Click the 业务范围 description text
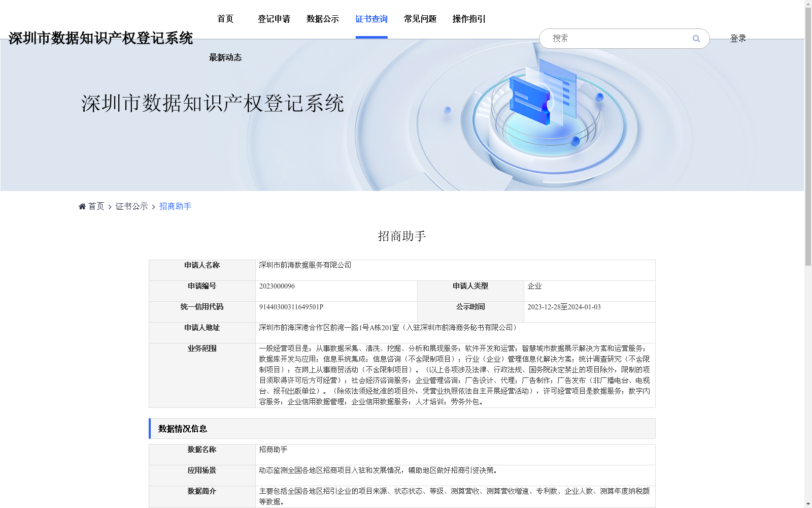Image resolution: width=812 pixels, height=508 pixels. click(x=454, y=375)
